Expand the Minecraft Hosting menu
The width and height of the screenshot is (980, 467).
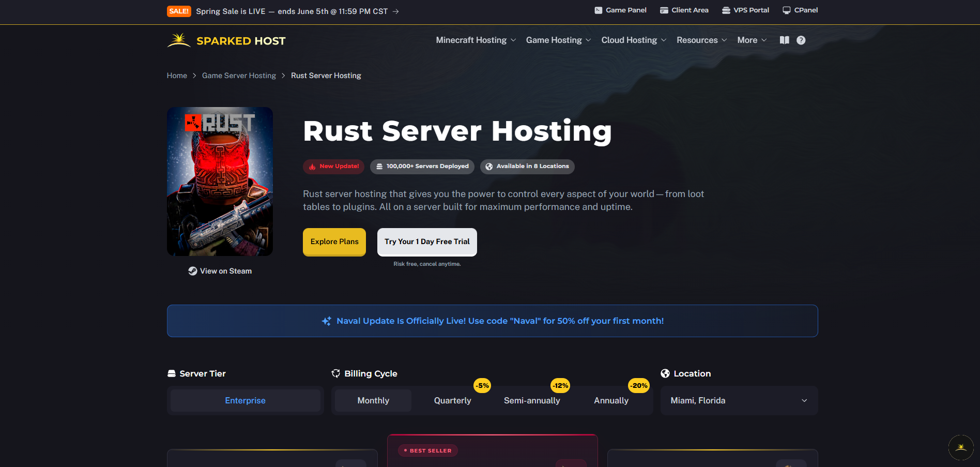tap(476, 40)
